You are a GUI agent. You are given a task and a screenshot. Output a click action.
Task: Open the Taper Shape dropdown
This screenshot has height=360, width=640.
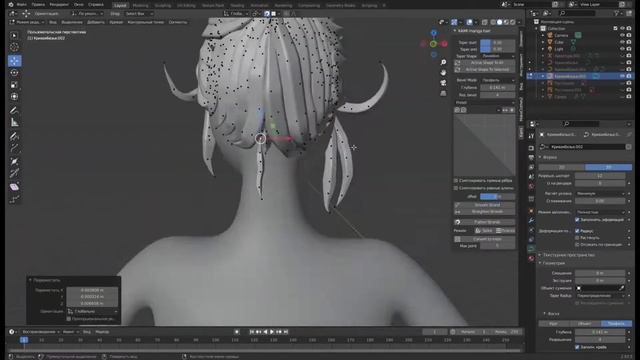498,56
